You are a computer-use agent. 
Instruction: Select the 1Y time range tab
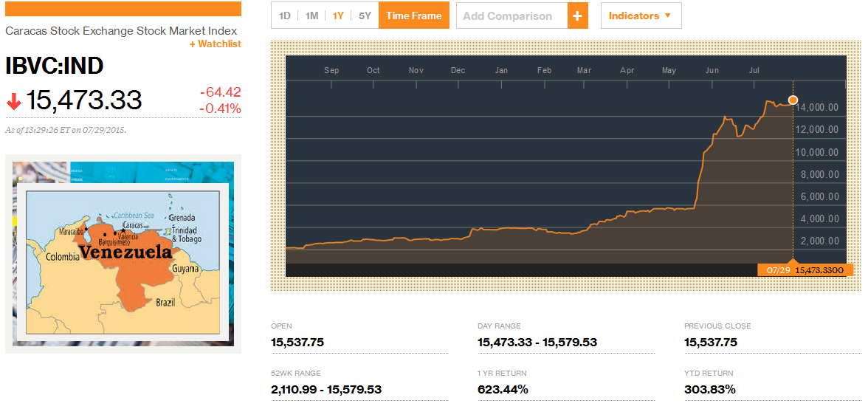pyautogui.click(x=338, y=16)
